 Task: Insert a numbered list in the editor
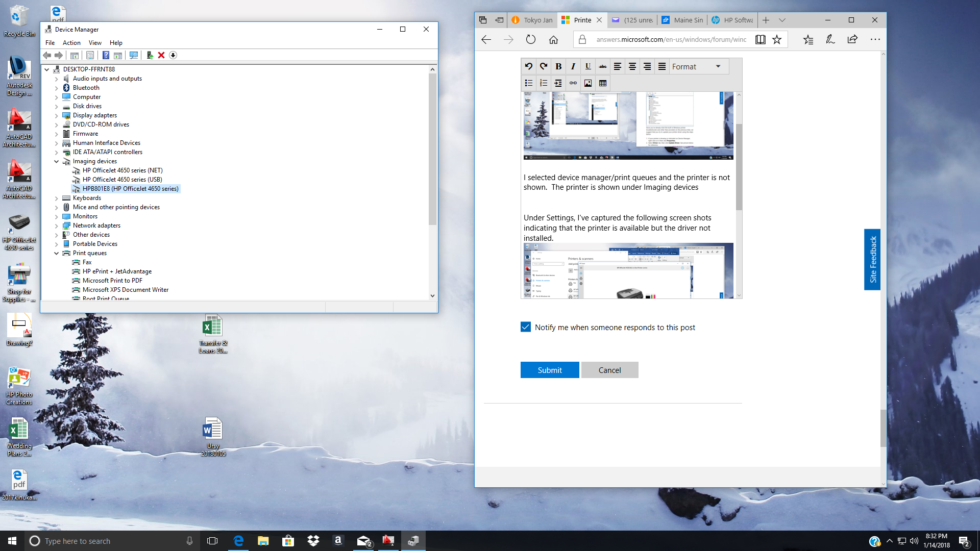point(544,83)
